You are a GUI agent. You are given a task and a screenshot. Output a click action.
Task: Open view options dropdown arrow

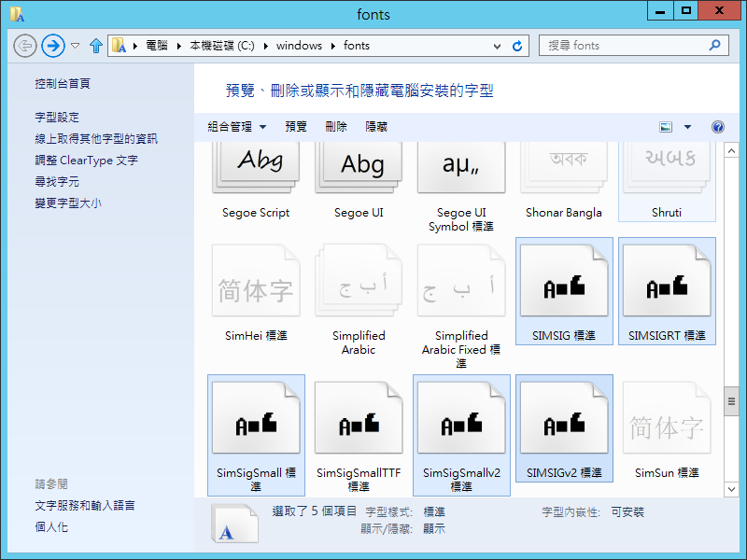click(687, 127)
